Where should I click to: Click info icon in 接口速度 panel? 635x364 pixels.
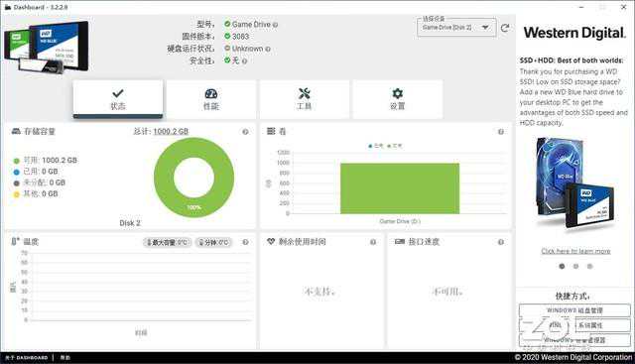[x=501, y=242]
